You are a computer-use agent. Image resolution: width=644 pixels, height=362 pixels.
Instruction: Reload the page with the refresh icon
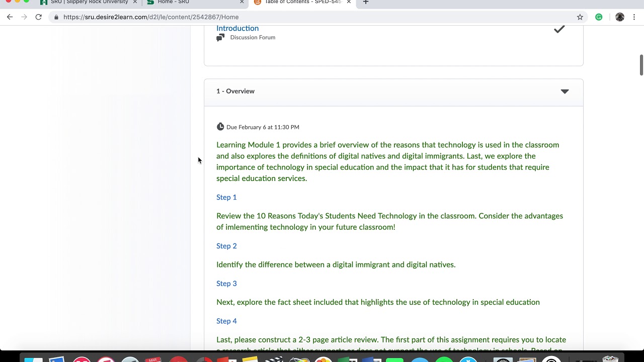point(38,17)
